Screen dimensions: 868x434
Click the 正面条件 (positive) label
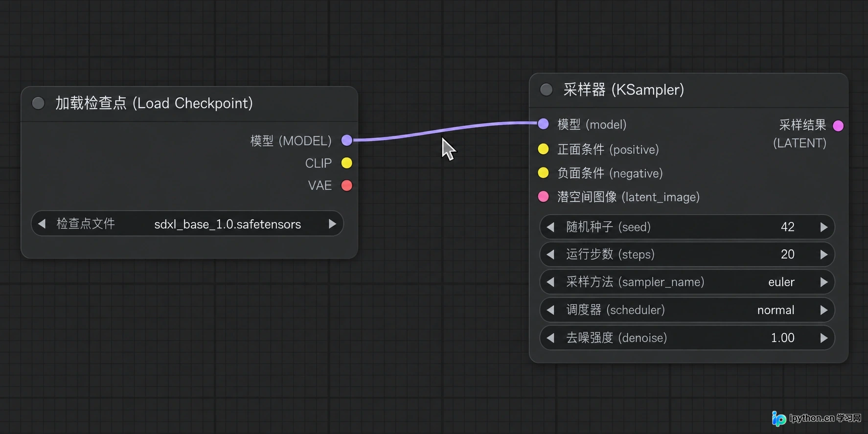[x=608, y=149]
